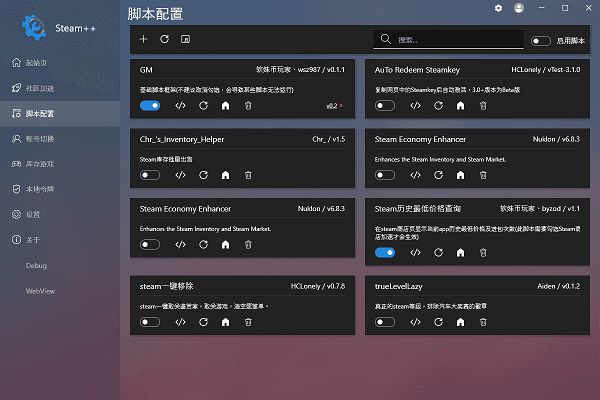Disable the GM script toggle
This screenshot has height=400, width=600.
pyautogui.click(x=150, y=106)
